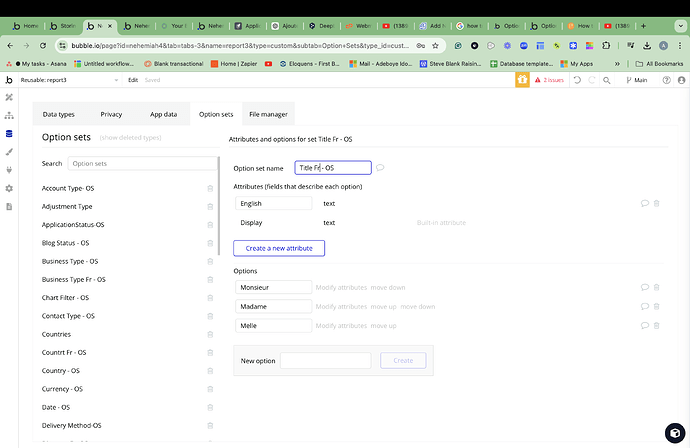Open the Data tab in the Bubble sidebar
Viewport: 690px width, 448px height.
tap(9, 134)
